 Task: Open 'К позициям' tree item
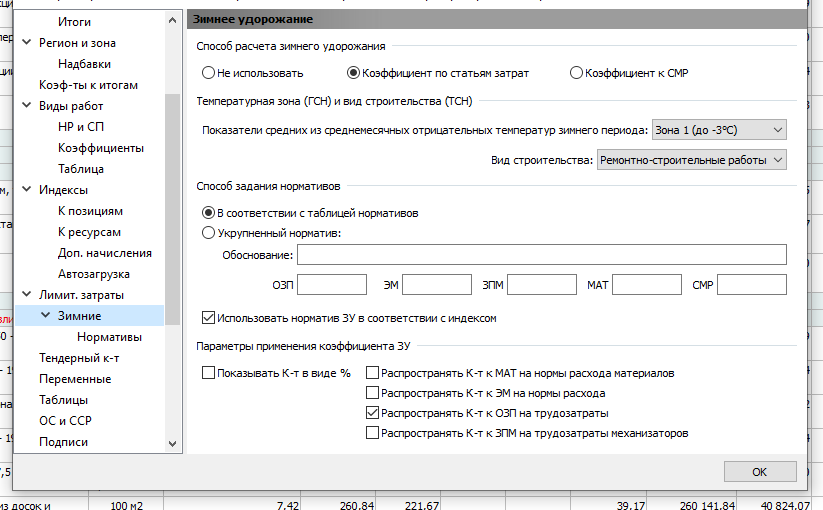(x=90, y=210)
